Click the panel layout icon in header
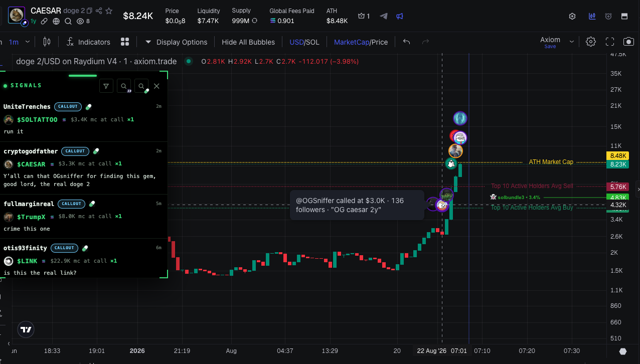The width and height of the screenshot is (640, 364). coord(624,16)
